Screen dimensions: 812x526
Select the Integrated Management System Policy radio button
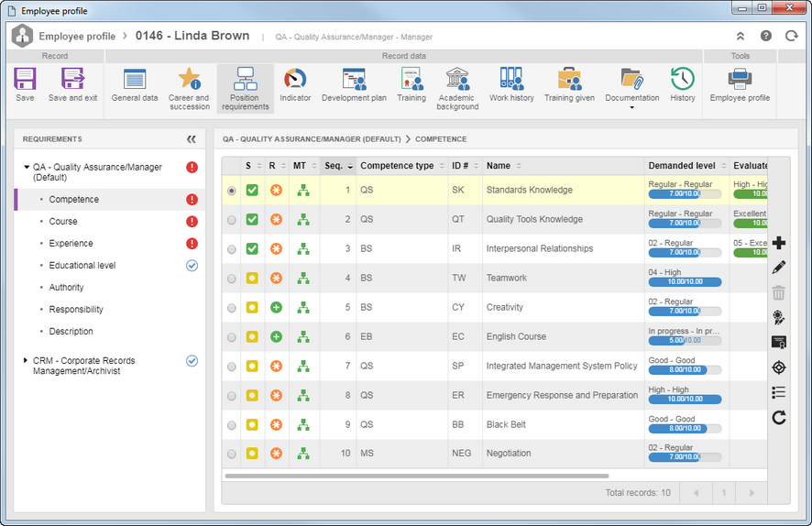[x=232, y=367]
